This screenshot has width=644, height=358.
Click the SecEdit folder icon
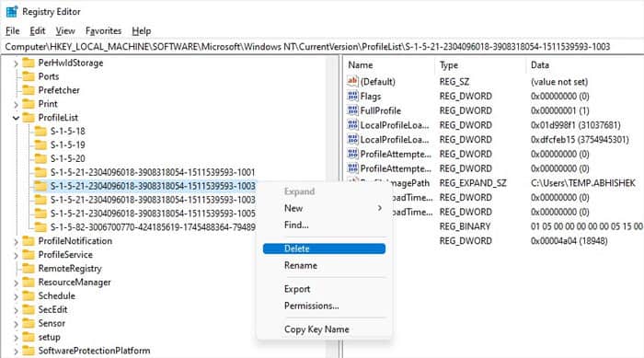pyautogui.click(x=29, y=309)
